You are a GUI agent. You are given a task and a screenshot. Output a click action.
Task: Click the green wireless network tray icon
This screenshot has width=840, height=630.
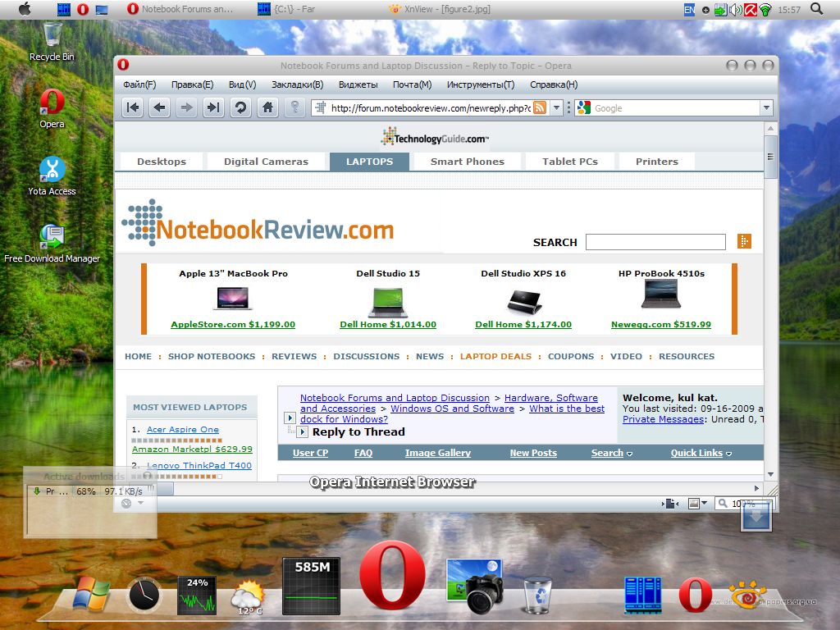765,9
